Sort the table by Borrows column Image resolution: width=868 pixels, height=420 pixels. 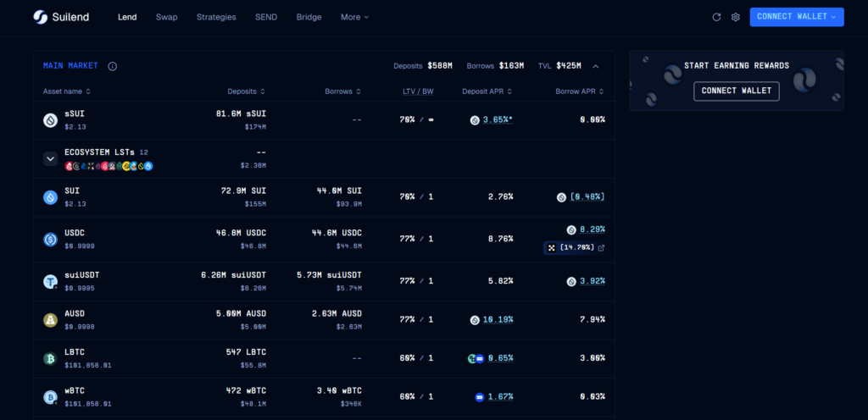pyautogui.click(x=343, y=91)
